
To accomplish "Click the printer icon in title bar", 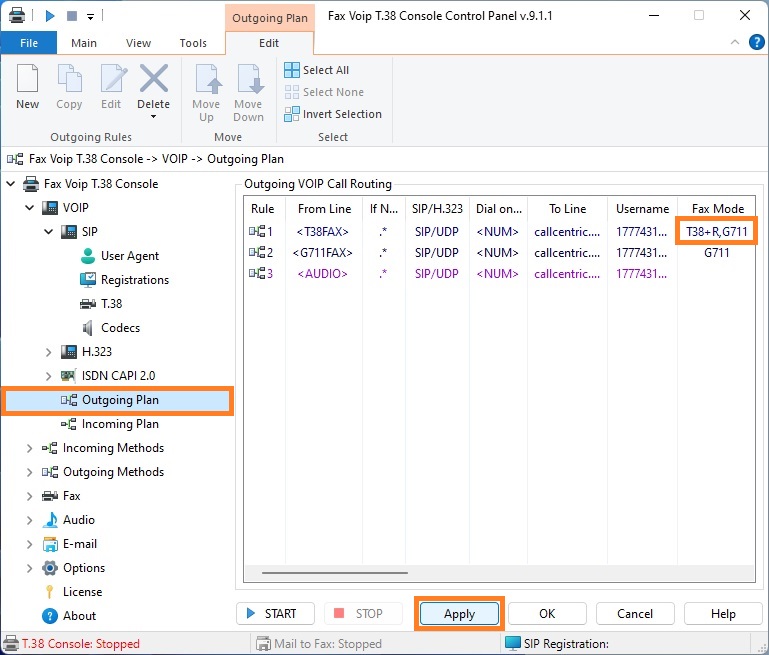I will [x=17, y=16].
